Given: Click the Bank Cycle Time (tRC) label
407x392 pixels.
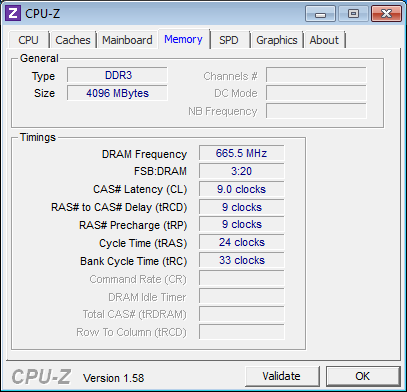Looking at the screenshot, I should point(133,261).
